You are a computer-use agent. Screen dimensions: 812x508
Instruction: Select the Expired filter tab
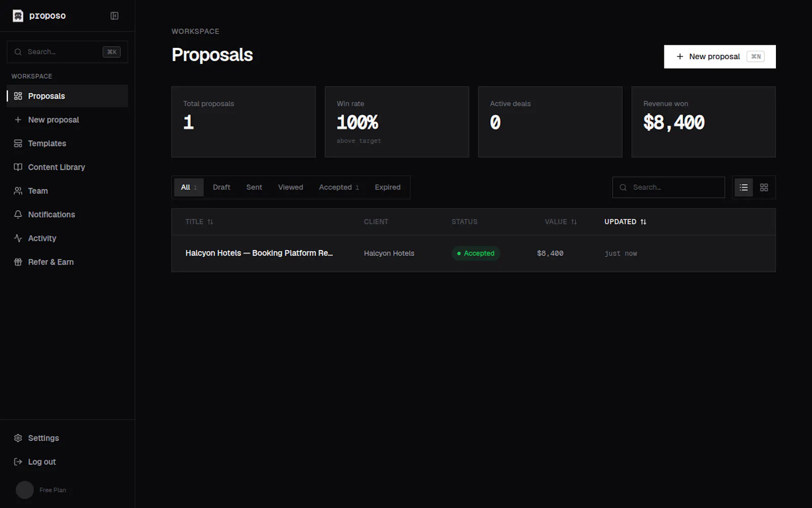point(388,187)
